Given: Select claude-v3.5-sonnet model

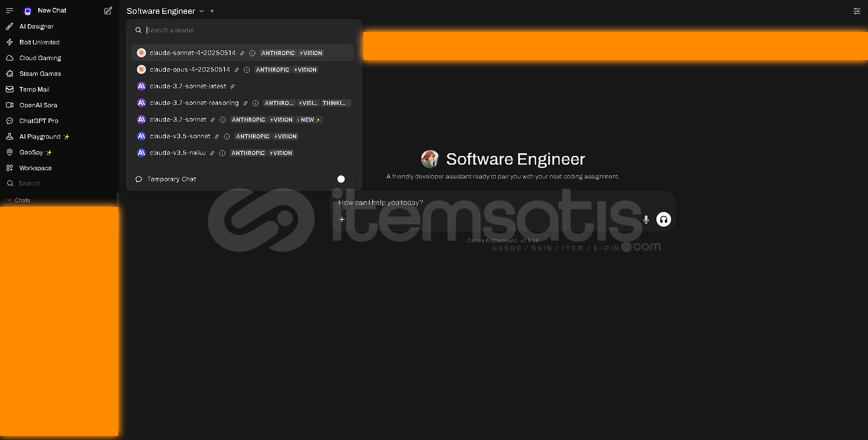Looking at the screenshot, I should (x=243, y=136).
